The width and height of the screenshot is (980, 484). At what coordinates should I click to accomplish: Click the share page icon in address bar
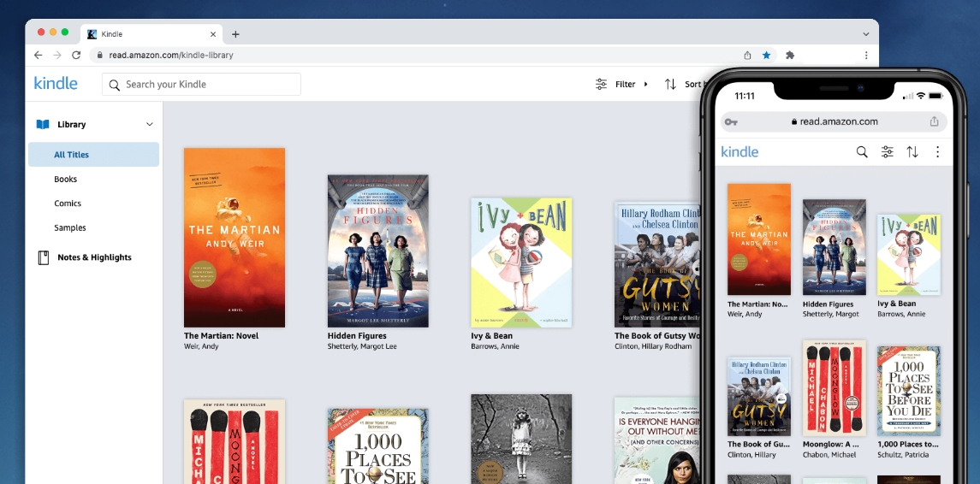click(x=747, y=55)
